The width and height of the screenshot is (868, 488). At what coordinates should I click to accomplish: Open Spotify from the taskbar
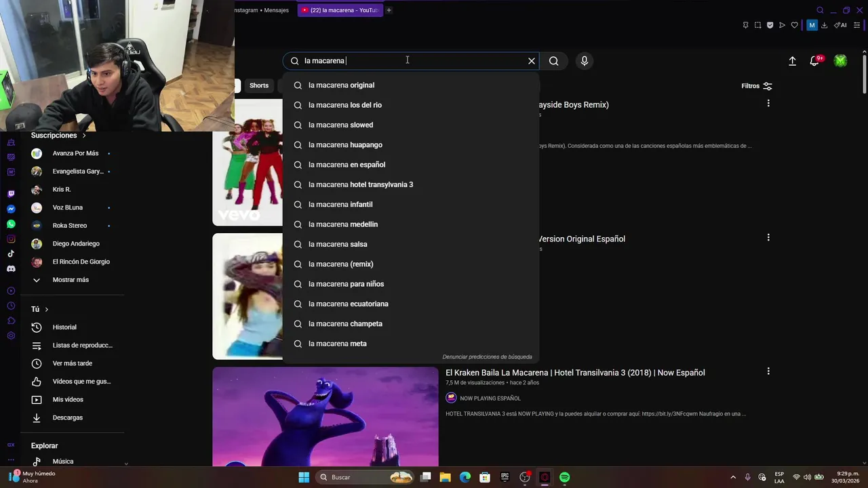(564, 477)
